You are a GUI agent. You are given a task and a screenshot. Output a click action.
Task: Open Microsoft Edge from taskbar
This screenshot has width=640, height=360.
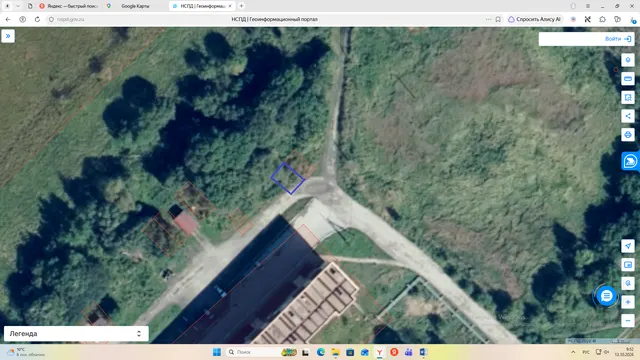pos(320,352)
